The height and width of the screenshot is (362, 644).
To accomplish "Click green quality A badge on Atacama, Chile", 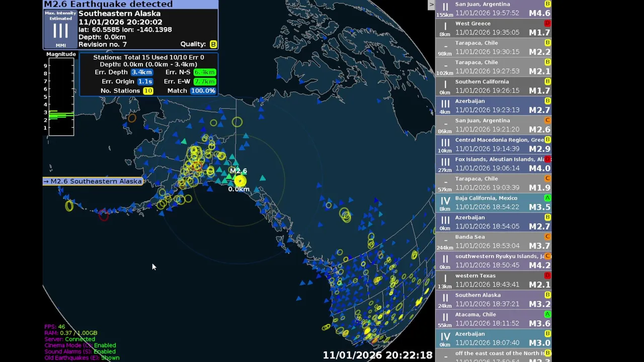I will [x=547, y=315].
